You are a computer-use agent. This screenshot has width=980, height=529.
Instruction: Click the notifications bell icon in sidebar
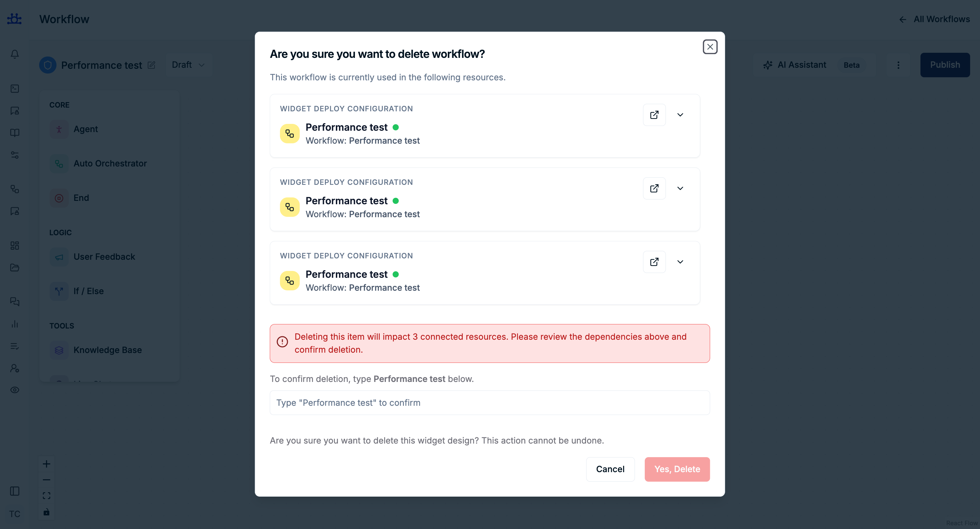pos(14,54)
